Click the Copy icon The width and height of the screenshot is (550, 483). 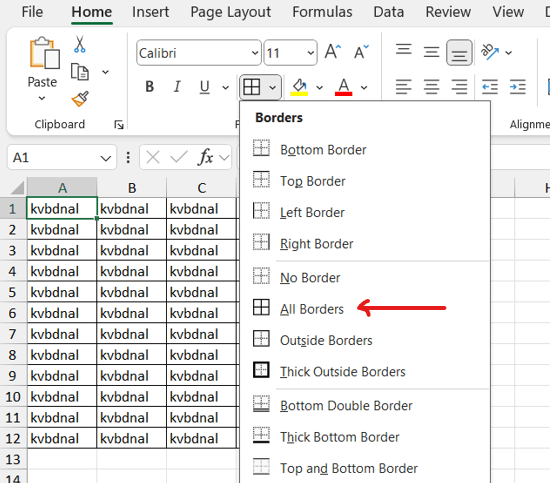pos(80,72)
